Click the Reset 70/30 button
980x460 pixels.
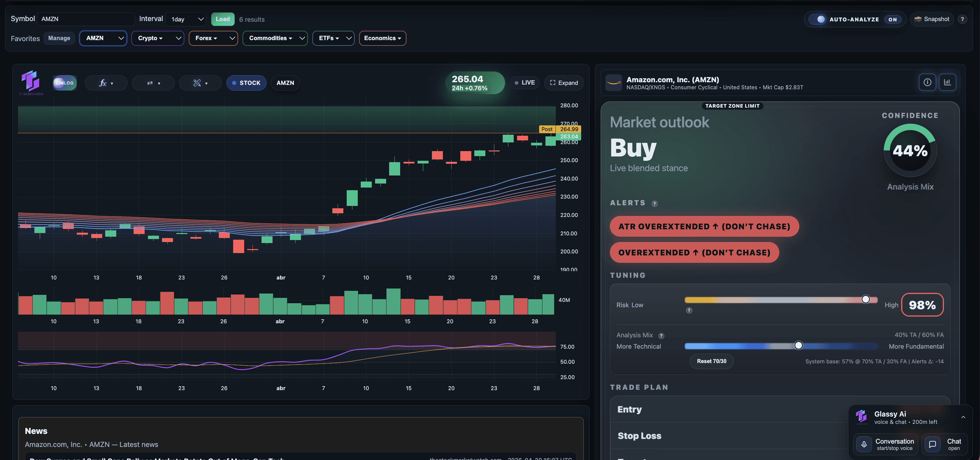(x=711, y=361)
